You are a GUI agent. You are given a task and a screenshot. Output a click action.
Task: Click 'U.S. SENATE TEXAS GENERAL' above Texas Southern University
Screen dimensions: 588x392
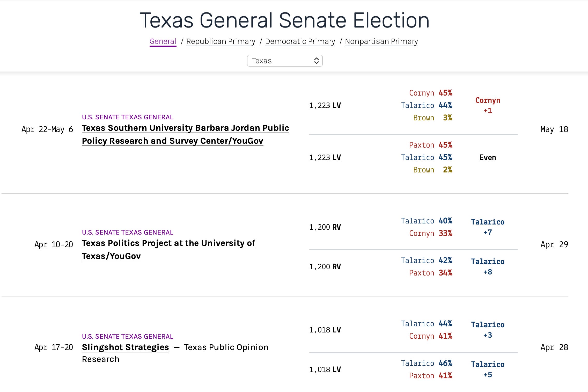coord(128,117)
